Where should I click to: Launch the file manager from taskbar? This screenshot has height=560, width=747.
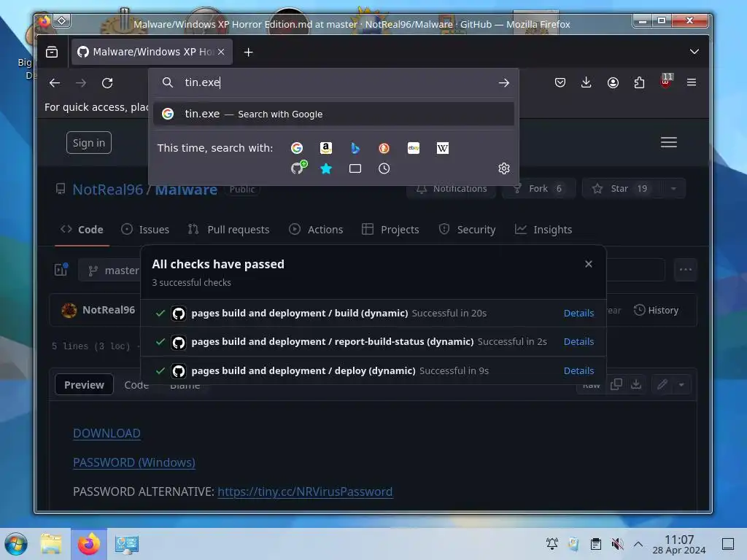pos(52,544)
